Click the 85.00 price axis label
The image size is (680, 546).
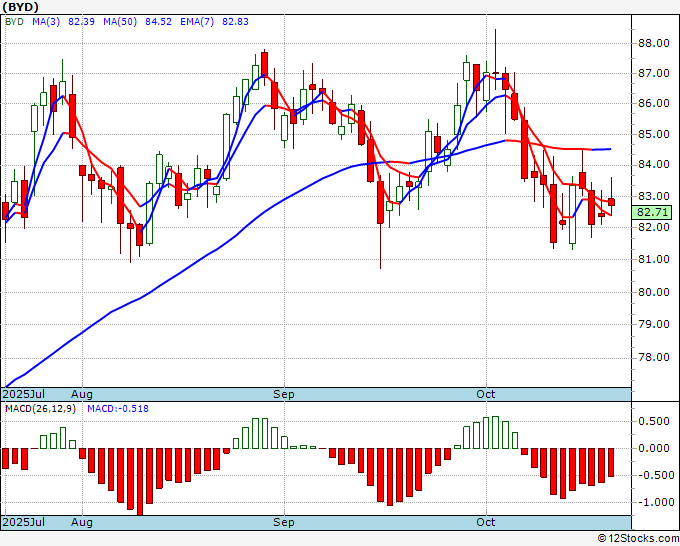654,134
